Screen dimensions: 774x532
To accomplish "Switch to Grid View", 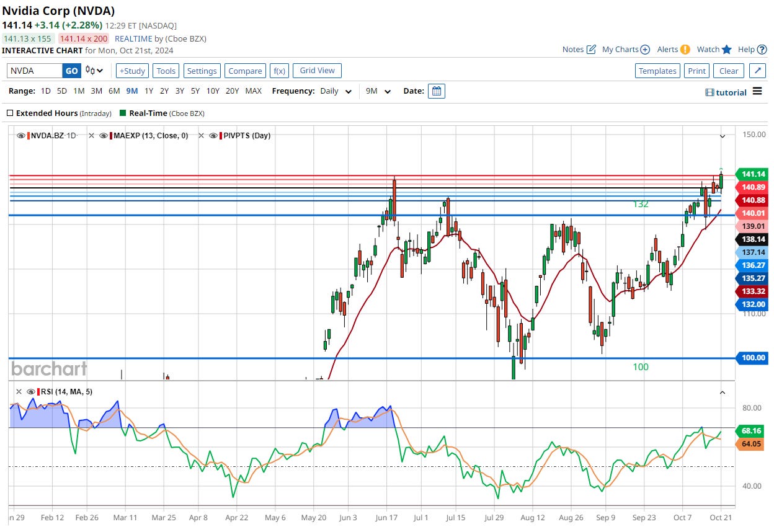I will click(x=317, y=71).
